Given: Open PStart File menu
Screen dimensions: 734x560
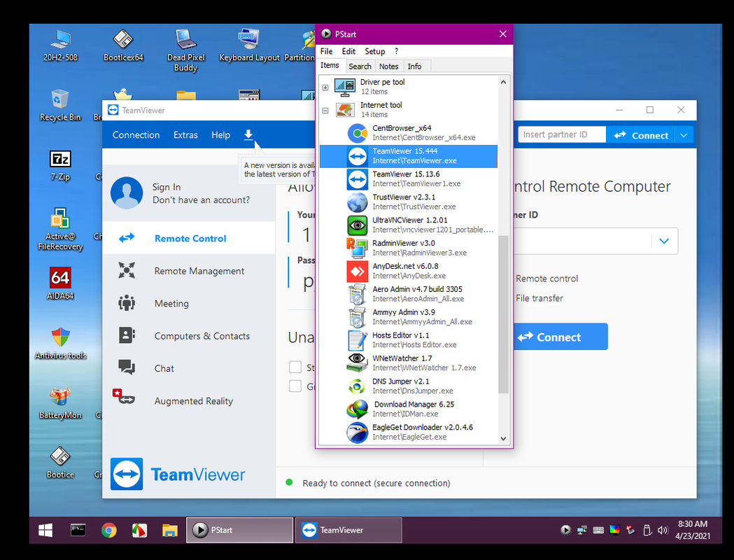Looking at the screenshot, I should [x=326, y=52].
